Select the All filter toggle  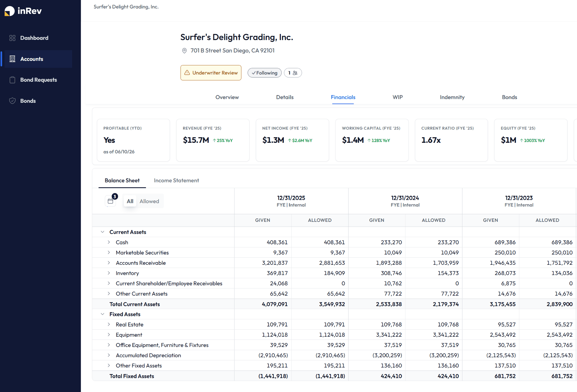point(130,201)
